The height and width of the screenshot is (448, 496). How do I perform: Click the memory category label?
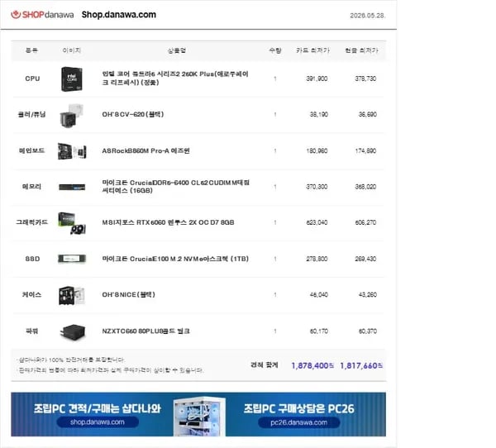31,187
